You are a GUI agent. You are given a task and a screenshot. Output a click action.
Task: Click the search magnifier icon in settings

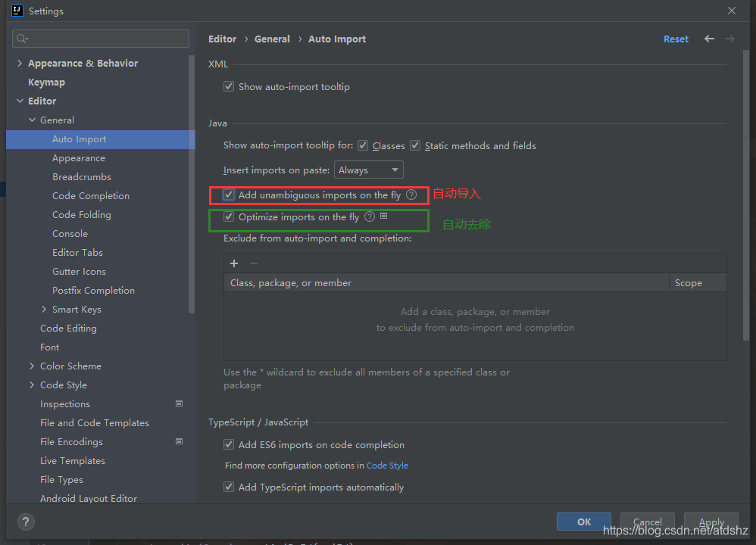tap(22, 39)
